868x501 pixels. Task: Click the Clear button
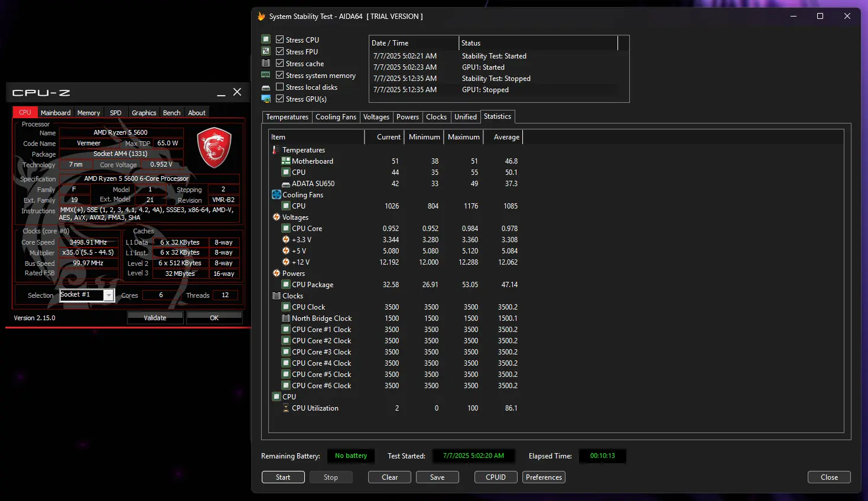tap(389, 477)
